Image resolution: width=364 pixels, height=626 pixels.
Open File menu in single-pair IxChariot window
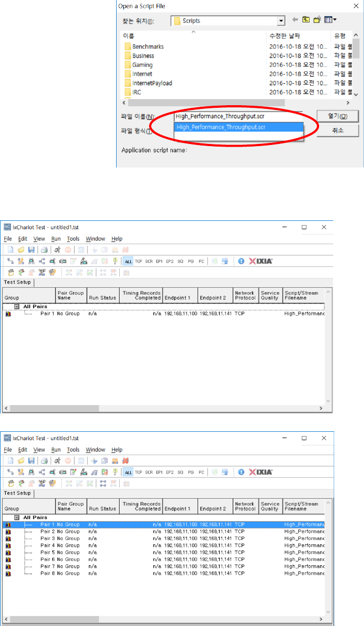pyautogui.click(x=8, y=239)
